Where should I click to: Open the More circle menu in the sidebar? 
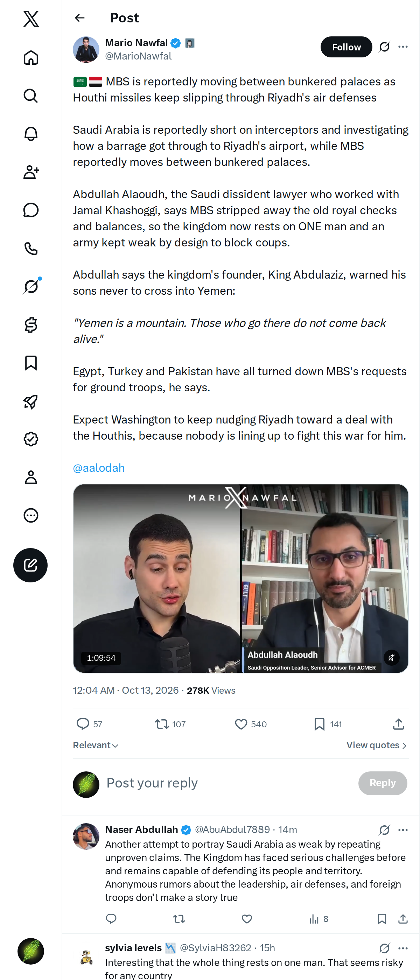click(x=31, y=515)
